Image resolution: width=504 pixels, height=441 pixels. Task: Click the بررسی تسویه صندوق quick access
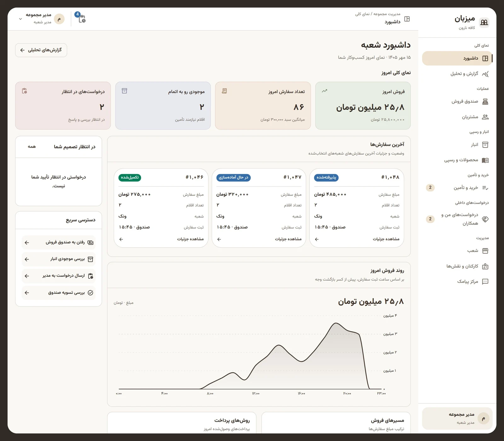[x=59, y=293]
